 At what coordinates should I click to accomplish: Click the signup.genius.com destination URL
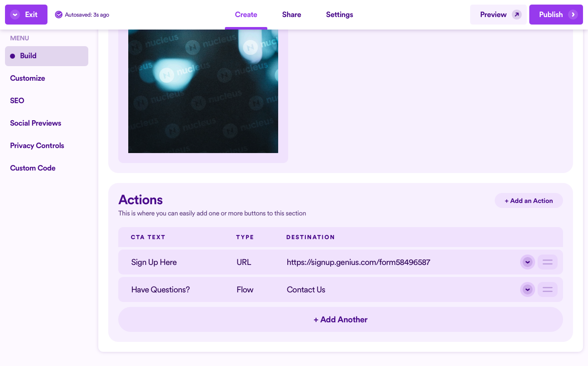(x=359, y=262)
